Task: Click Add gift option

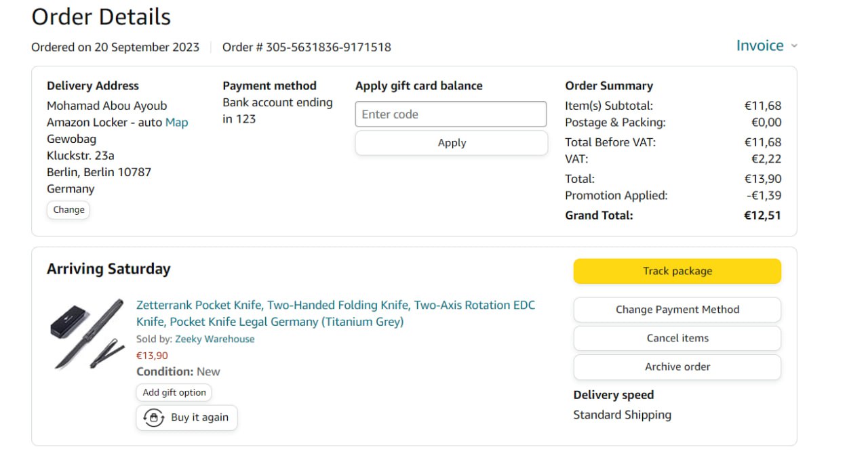Action: tap(174, 392)
